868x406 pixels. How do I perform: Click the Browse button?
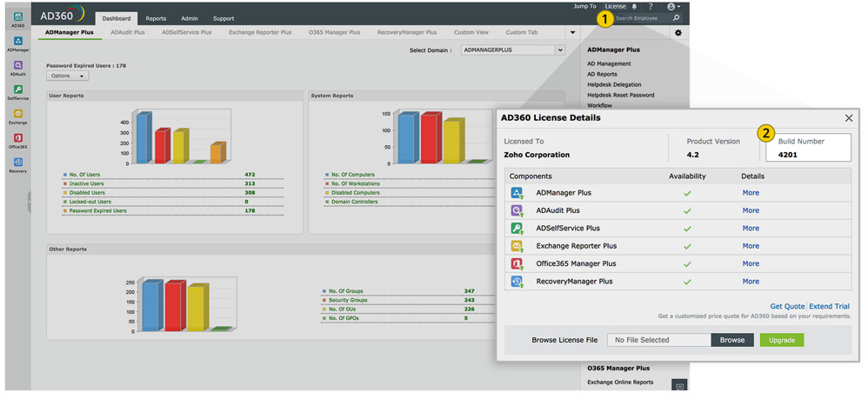coord(732,340)
